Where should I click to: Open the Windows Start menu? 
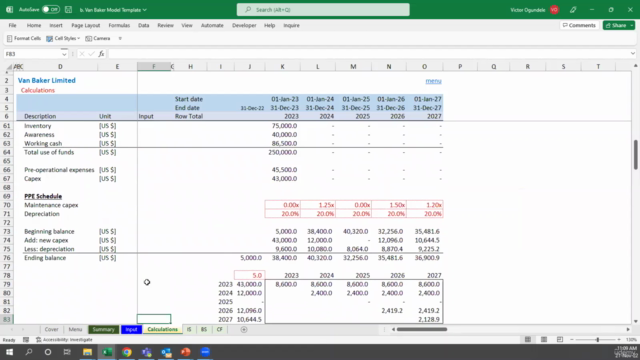(9, 351)
